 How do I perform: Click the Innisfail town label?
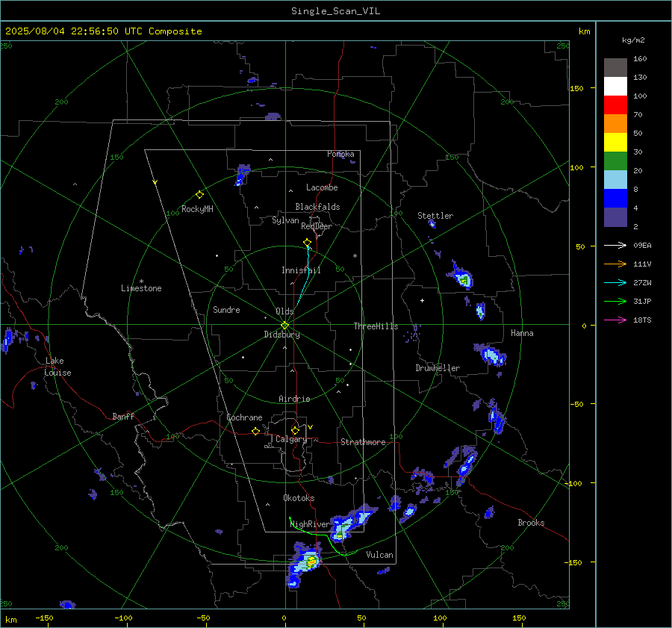[301, 270]
